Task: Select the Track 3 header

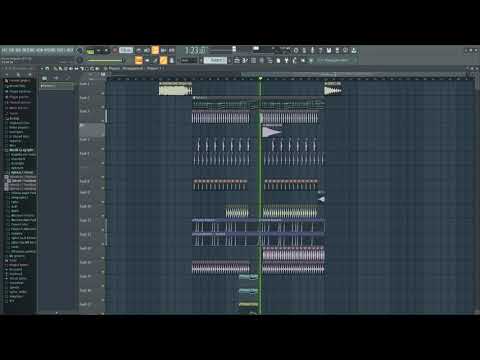Action: (91, 115)
